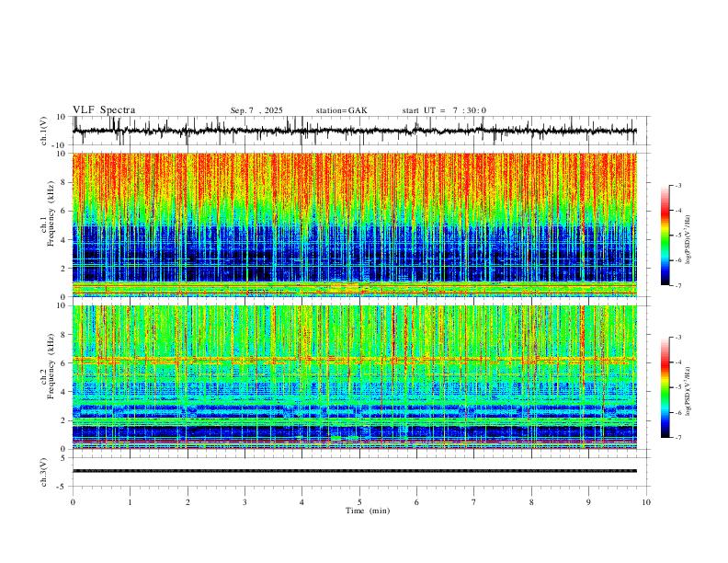This screenshot has height=563, width=728.
Task: Click time axis tick label "10"
Action: pos(646,502)
